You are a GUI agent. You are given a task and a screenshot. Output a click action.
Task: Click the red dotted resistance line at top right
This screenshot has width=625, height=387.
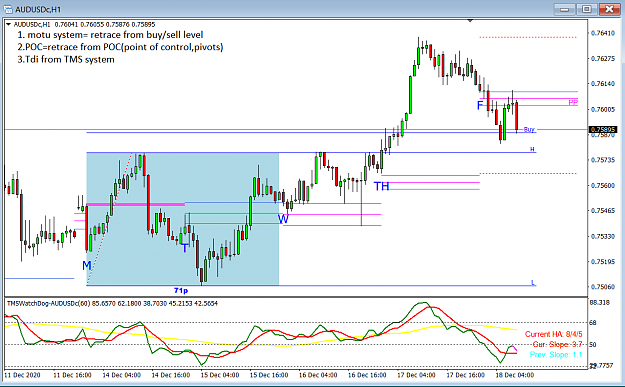point(528,37)
